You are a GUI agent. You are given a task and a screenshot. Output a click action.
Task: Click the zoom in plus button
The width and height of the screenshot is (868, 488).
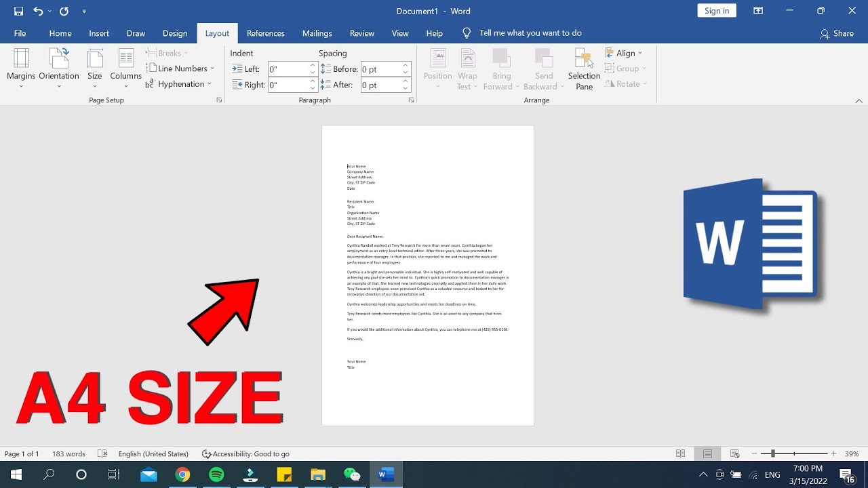click(834, 454)
